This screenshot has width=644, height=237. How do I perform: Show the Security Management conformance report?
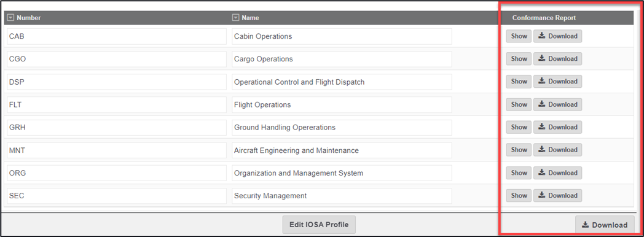point(519,196)
